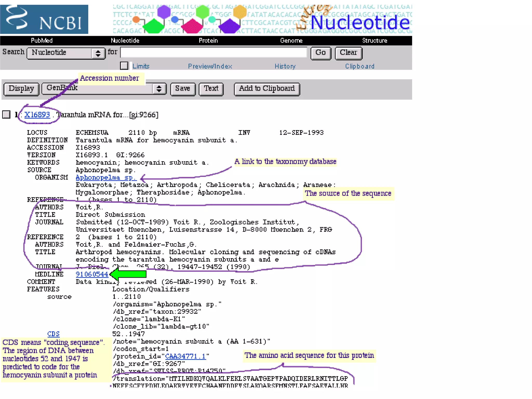Open the Structure tab
This screenshot has width=532, height=399.
[374, 41]
